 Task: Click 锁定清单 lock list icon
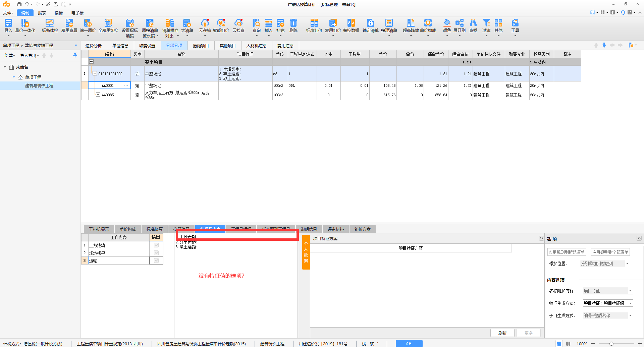point(370,23)
